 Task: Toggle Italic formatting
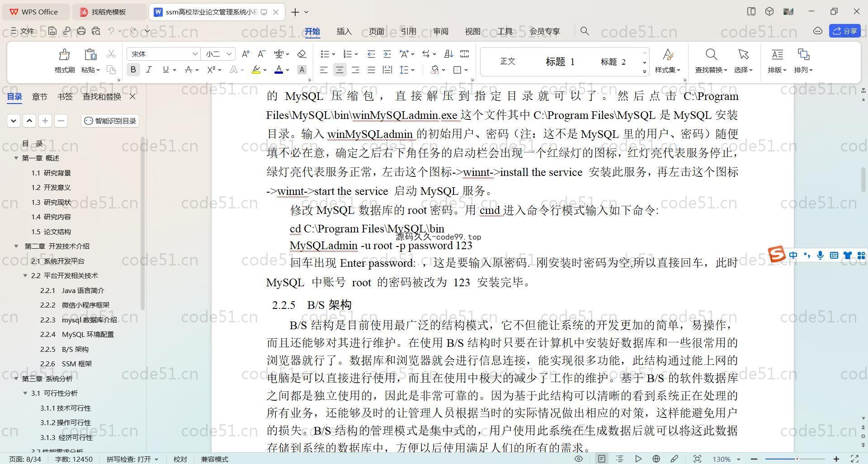(149, 70)
